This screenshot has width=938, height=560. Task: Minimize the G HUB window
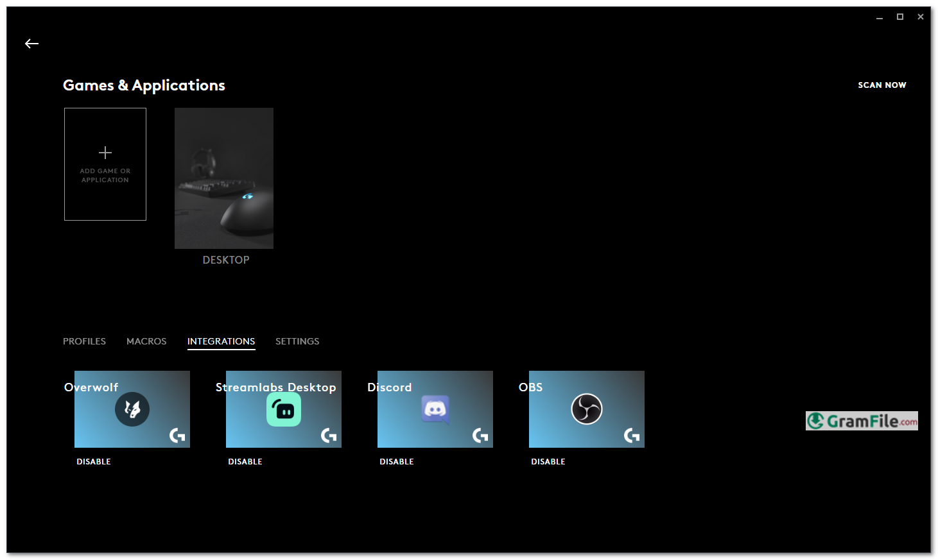(x=880, y=17)
